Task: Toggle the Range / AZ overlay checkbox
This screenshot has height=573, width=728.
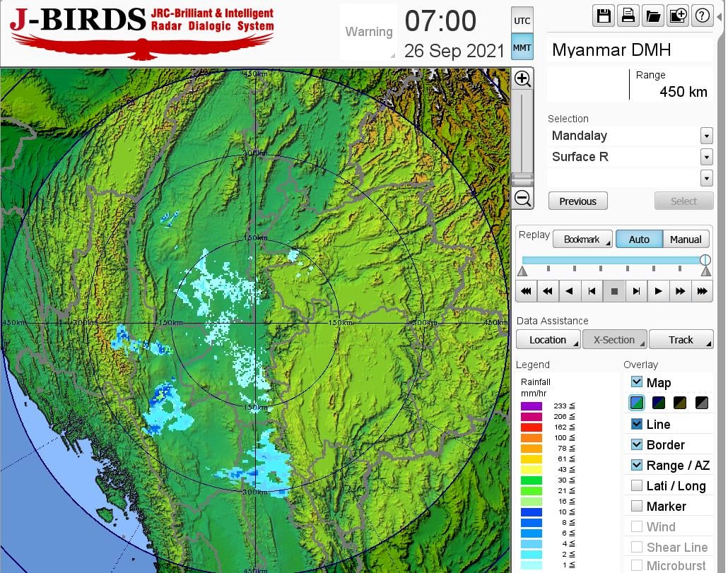Action: (637, 465)
